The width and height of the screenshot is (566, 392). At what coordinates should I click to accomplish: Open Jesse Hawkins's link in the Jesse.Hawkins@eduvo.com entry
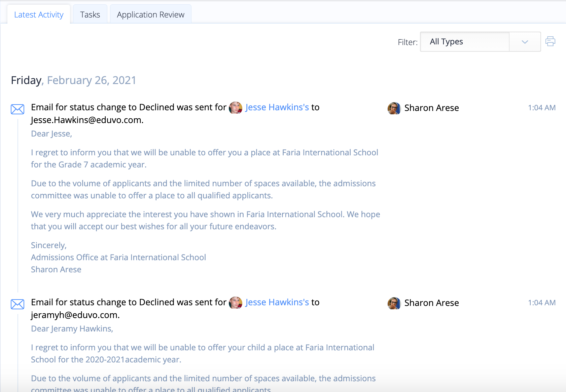coord(277,107)
